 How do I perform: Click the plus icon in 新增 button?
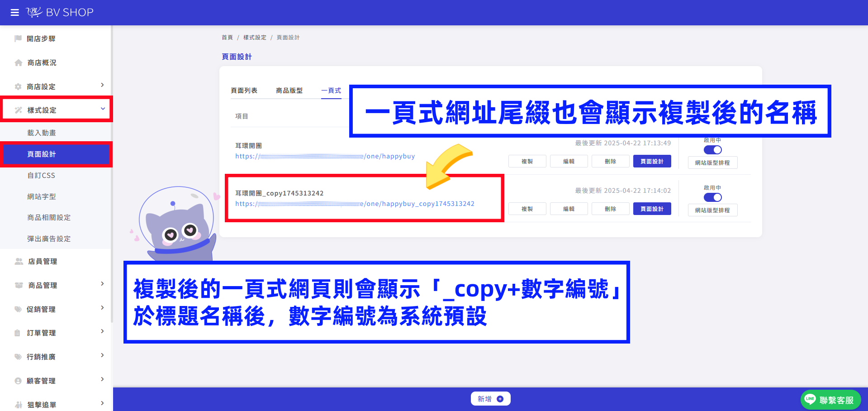pyautogui.click(x=500, y=399)
